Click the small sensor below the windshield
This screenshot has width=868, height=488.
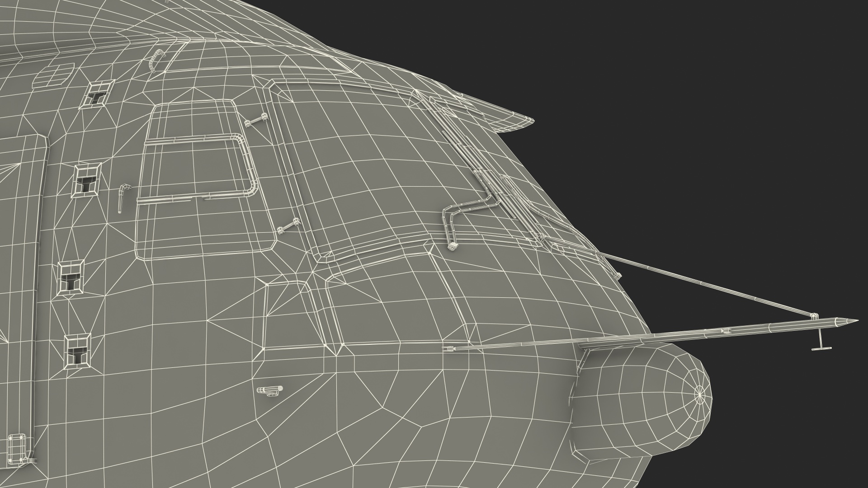click(269, 390)
